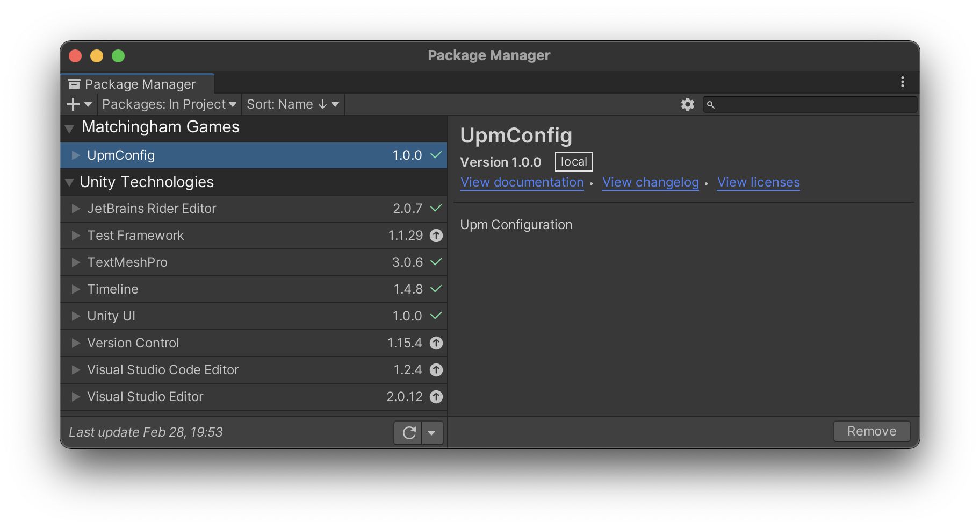Select the Package Manager tab

[138, 84]
